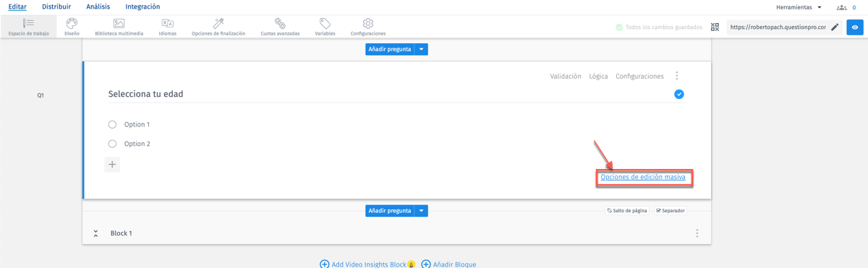Open Q1 Configuraciones menu
Viewport: 868px width, 268px height.
(639, 76)
